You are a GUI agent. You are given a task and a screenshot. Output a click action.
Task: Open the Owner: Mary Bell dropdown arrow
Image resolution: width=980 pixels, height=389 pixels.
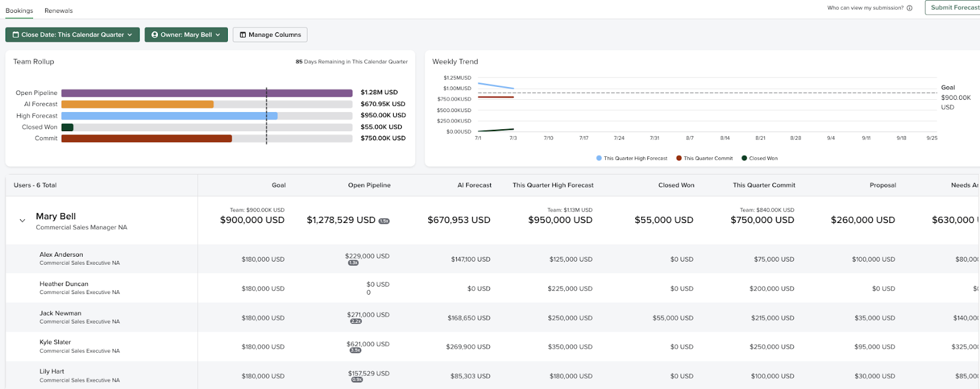click(x=217, y=35)
